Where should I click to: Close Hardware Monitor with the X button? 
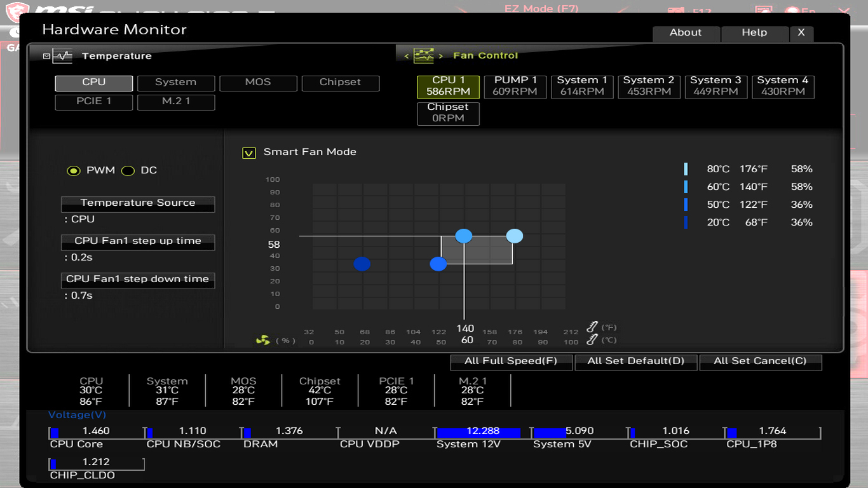801,34
